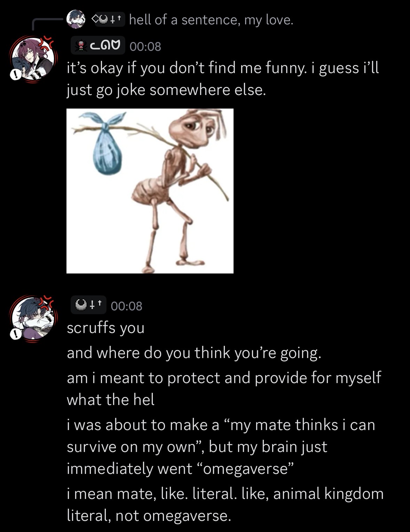
Task: Open the first sender's username tag
Action: coord(98,46)
